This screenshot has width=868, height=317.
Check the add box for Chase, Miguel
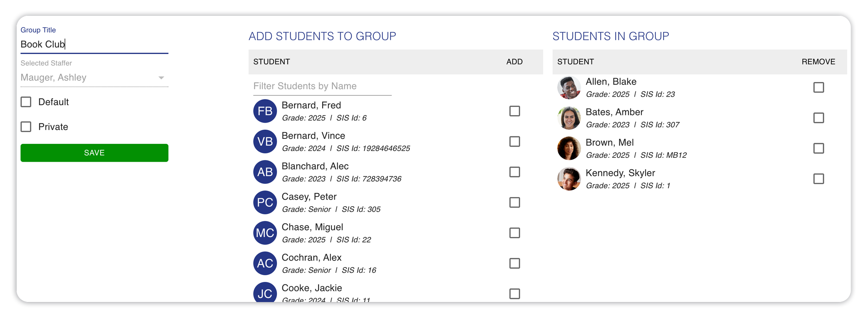pyautogui.click(x=514, y=233)
